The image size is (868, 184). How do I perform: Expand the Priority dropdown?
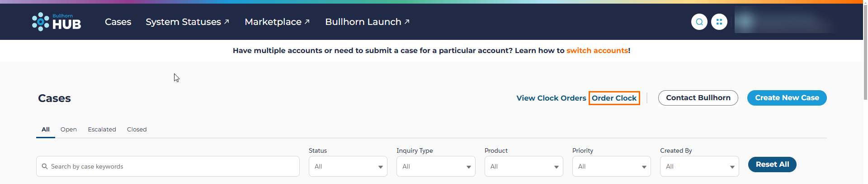(612, 166)
